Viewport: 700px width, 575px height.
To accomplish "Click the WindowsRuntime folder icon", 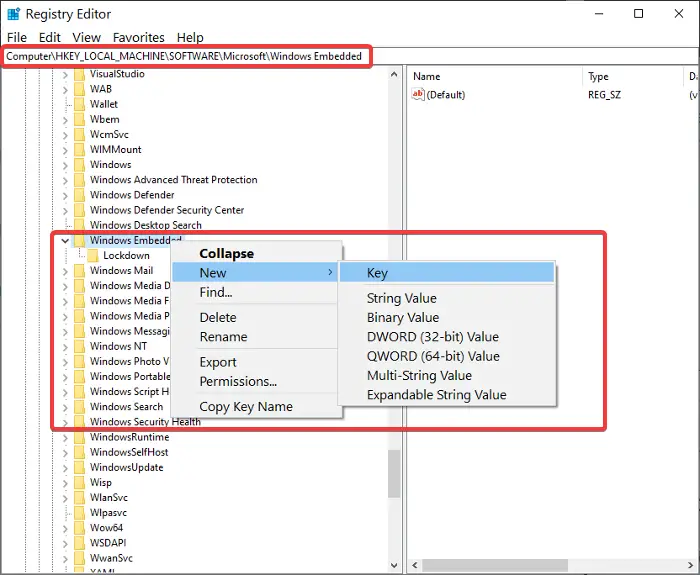I will (x=79, y=437).
